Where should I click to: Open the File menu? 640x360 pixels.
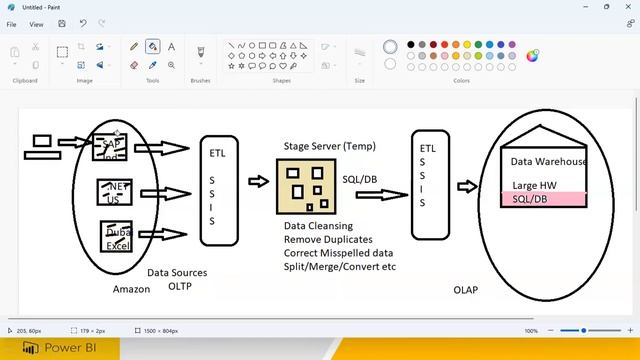[11, 24]
